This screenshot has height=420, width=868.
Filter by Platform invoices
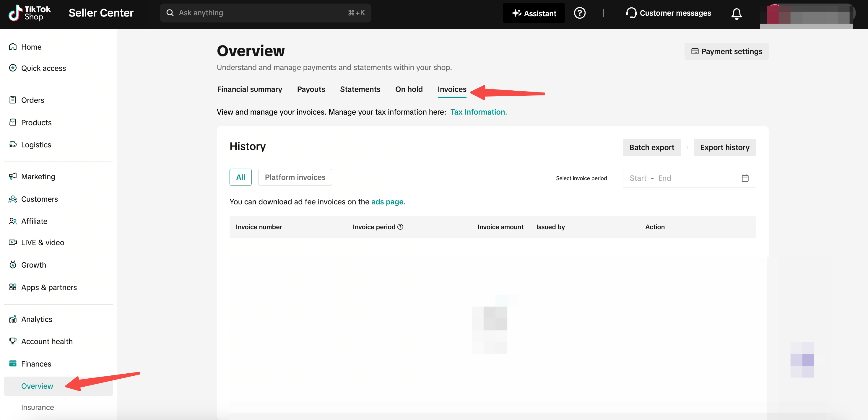(295, 177)
